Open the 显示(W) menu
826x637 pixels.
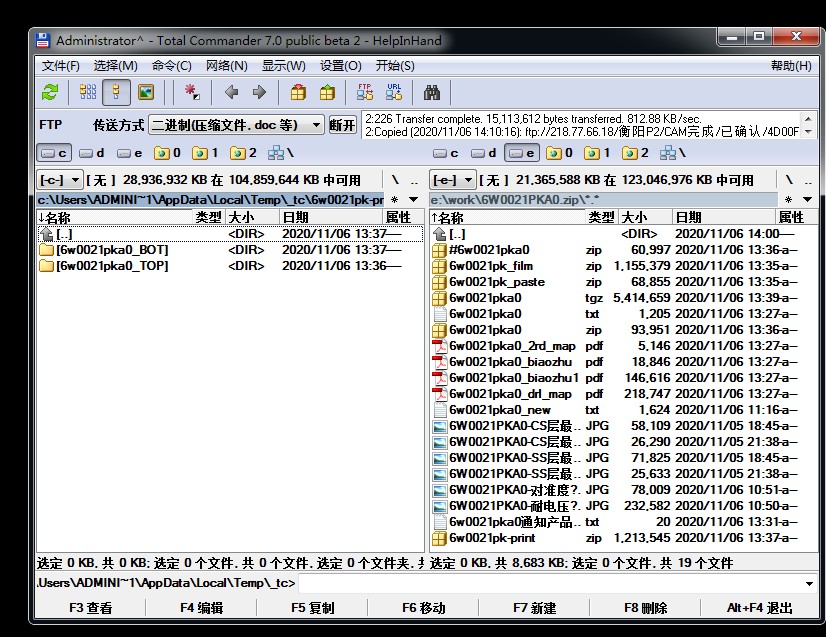(283, 66)
